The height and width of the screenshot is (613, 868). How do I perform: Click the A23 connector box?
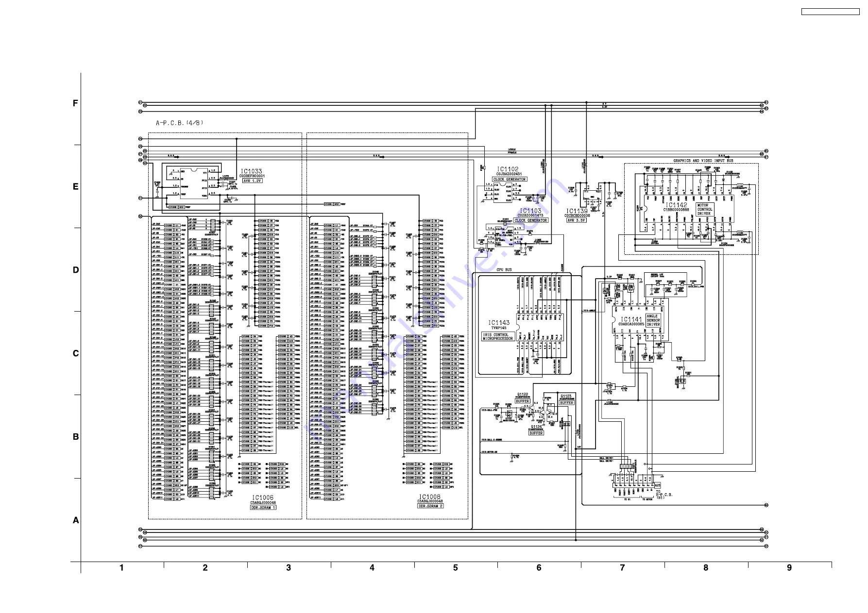click(x=657, y=485)
